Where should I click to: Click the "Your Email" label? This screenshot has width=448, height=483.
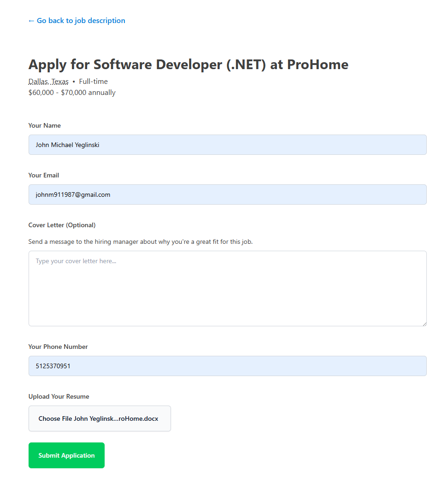pyautogui.click(x=44, y=175)
